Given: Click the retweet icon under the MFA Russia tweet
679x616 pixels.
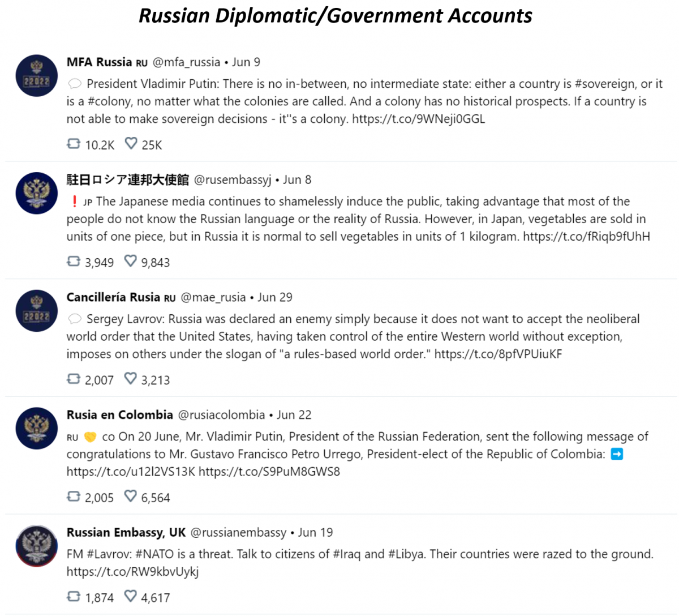Looking at the screenshot, I should (x=74, y=144).
